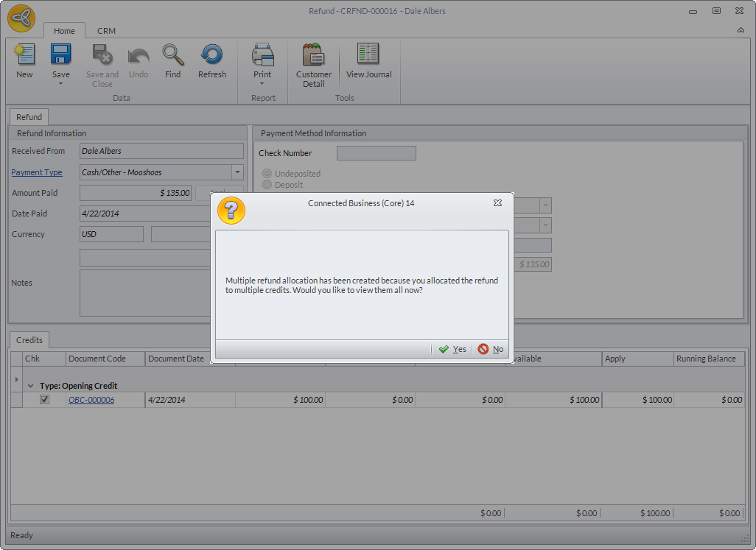Click Yes in the dialog
Screen dimensions: 756x550
click(452, 349)
